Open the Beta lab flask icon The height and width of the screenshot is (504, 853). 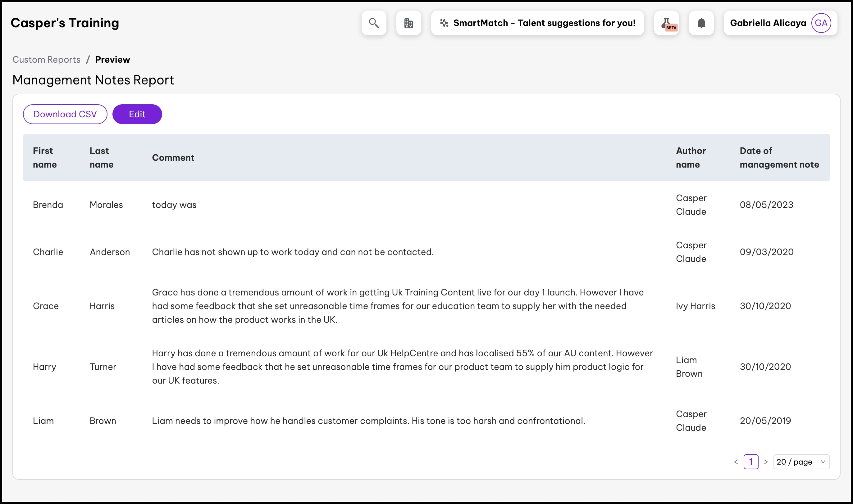[x=666, y=23]
